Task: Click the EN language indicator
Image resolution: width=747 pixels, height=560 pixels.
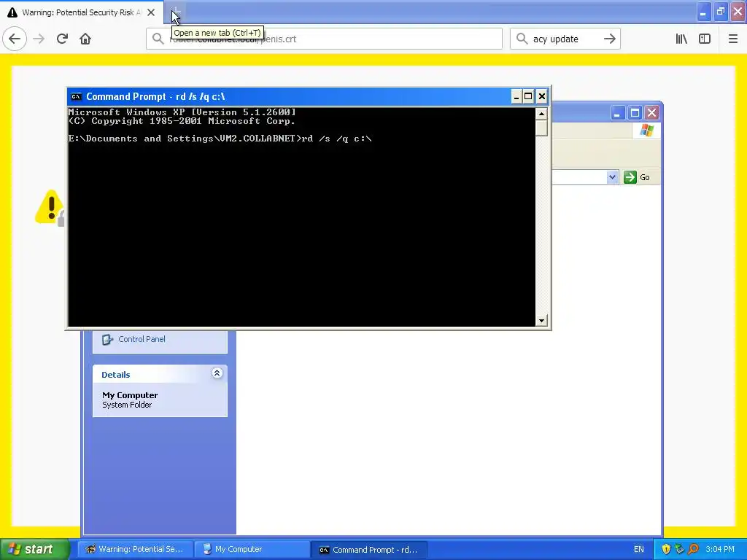Action: point(639,549)
